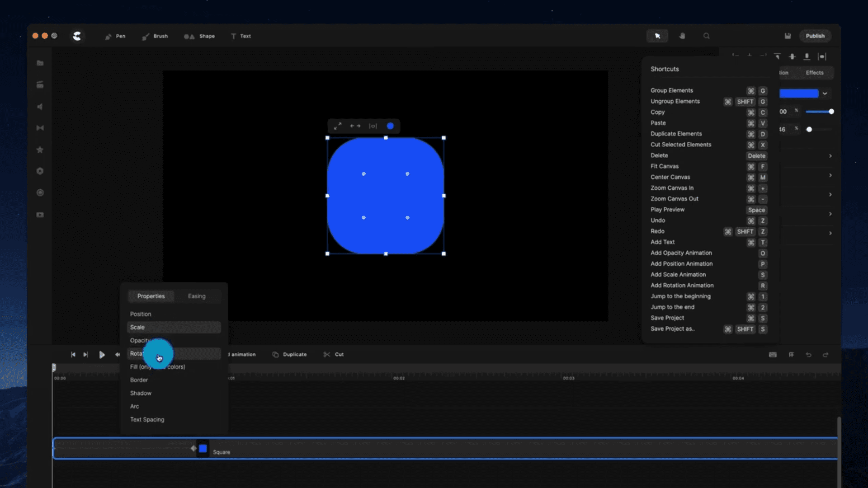Choose Scale from the properties list
The width and height of the screenshot is (868, 488).
174,328
